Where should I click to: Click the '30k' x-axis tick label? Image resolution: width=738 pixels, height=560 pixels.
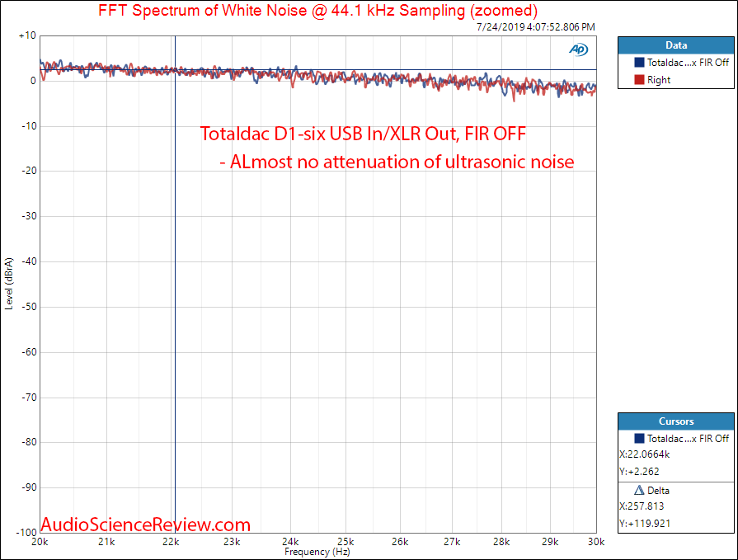coord(596,542)
